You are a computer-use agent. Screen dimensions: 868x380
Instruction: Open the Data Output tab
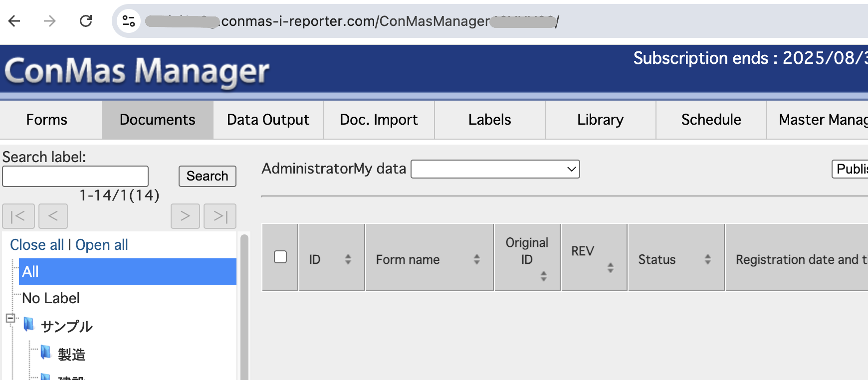tap(268, 120)
